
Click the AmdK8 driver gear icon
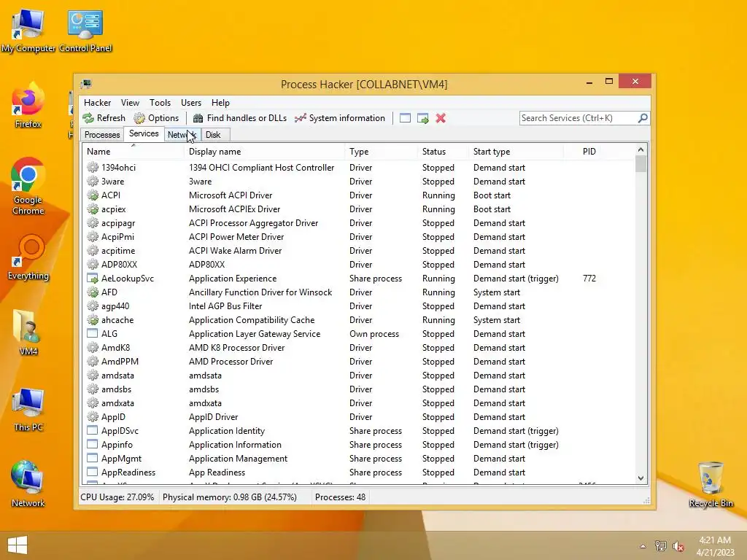[x=93, y=348]
